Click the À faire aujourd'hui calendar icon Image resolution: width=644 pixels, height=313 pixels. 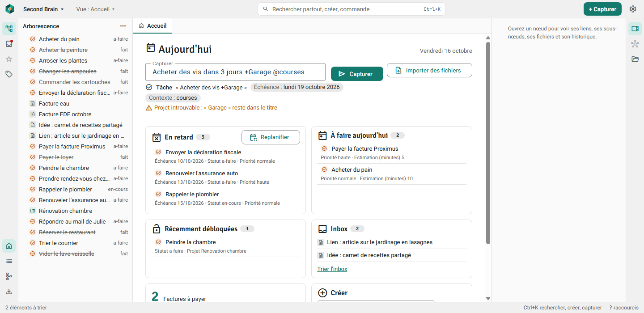(x=322, y=135)
